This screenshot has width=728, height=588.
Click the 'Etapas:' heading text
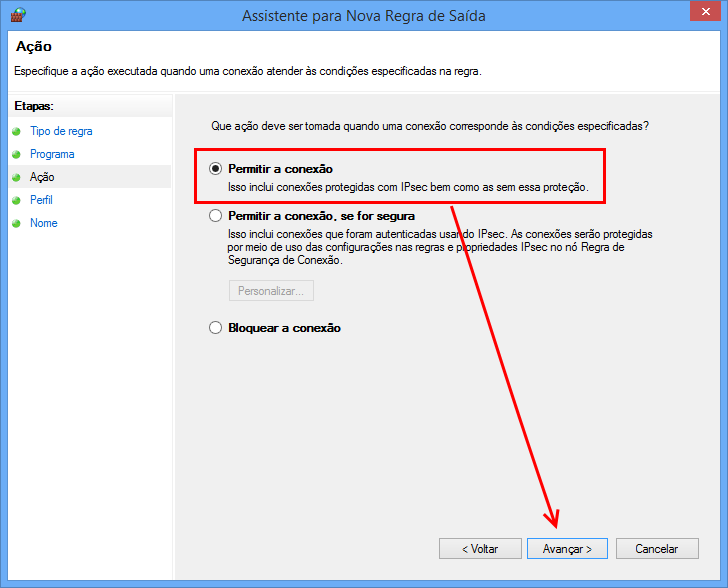(34, 106)
